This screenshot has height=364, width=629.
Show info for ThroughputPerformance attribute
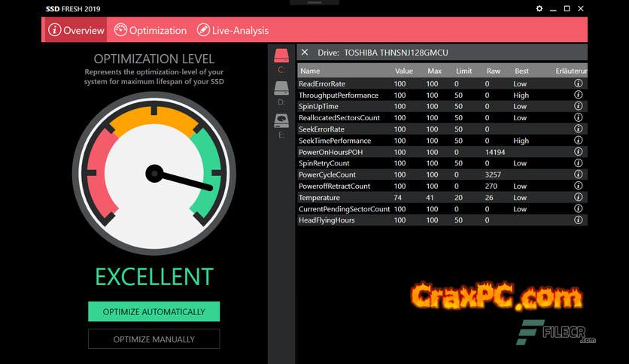578,95
